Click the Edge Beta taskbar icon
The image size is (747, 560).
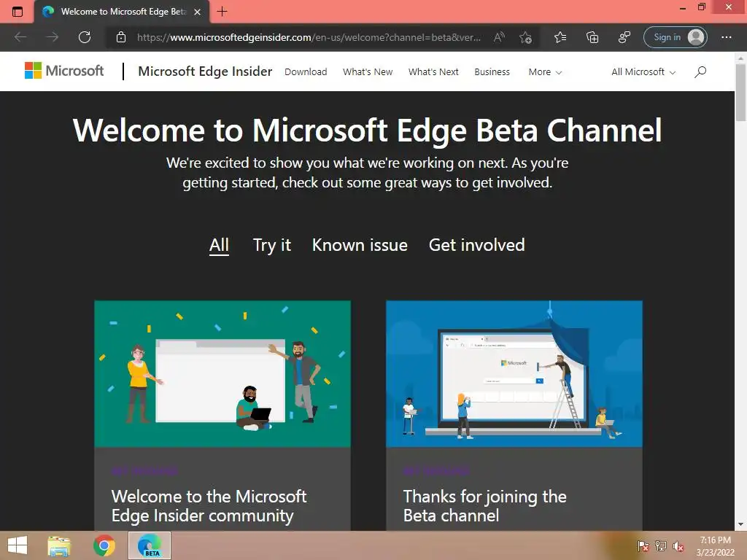[150, 545]
